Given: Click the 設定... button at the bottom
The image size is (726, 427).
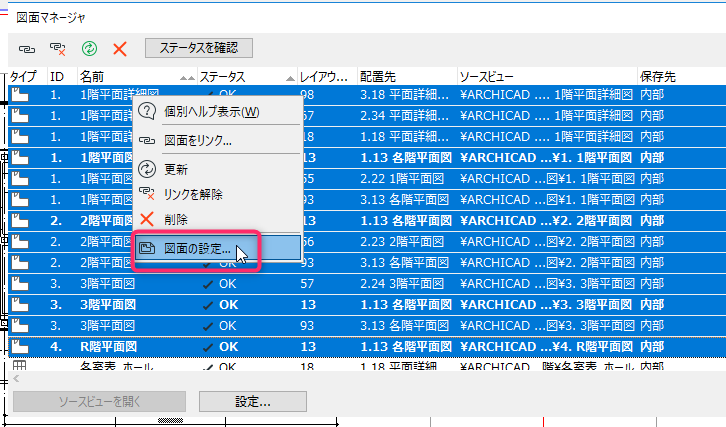Looking at the screenshot, I should pyautogui.click(x=253, y=402).
